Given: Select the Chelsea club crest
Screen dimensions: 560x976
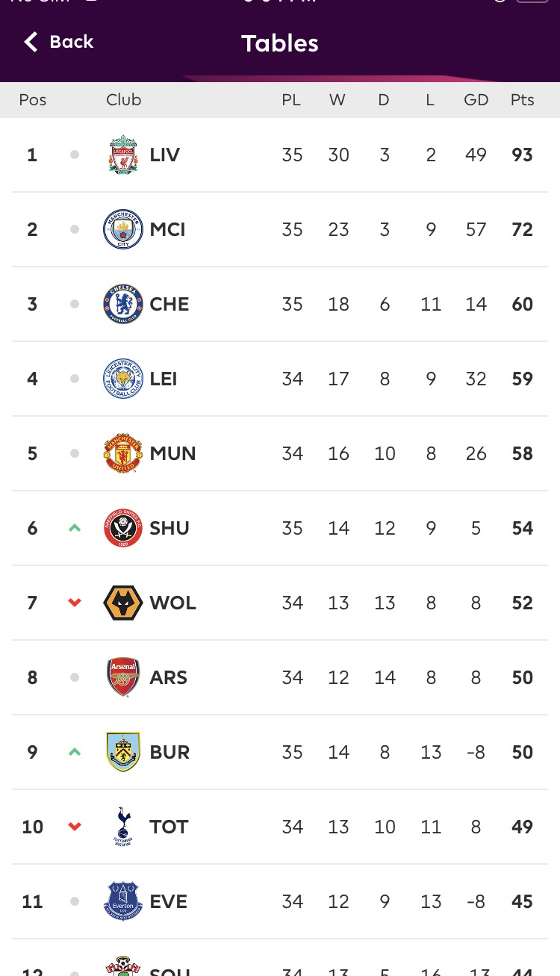Looking at the screenshot, I should (123, 304).
